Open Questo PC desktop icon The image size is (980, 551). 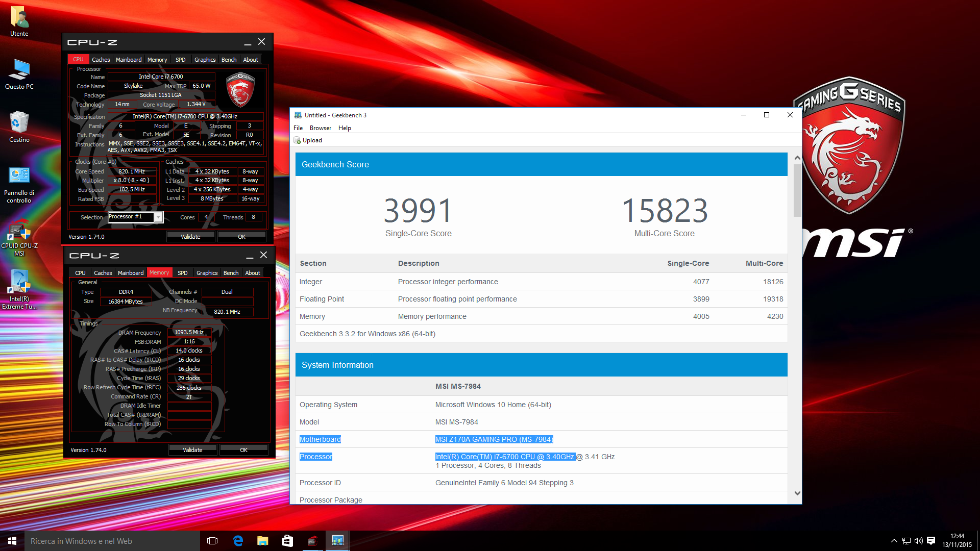tap(19, 74)
